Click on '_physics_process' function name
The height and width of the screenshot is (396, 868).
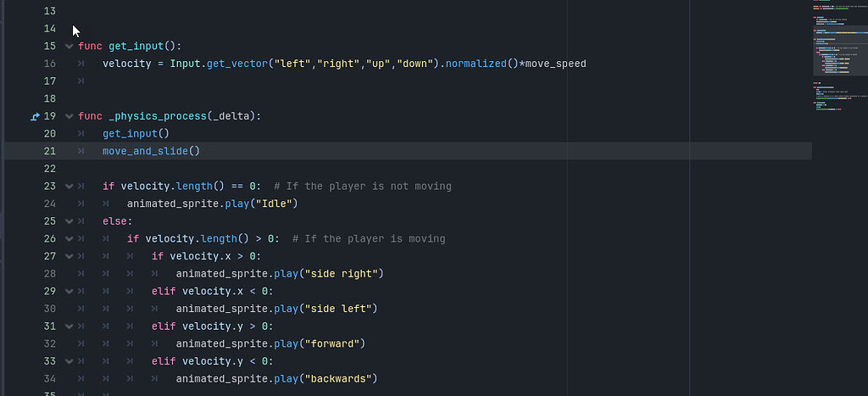click(157, 116)
